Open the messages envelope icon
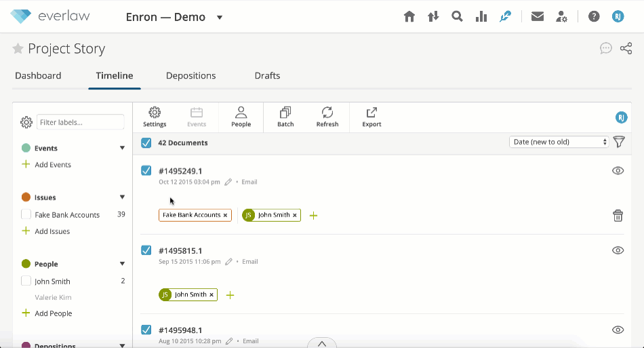Viewport: 644px width, 348px height. tap(537, 16)
